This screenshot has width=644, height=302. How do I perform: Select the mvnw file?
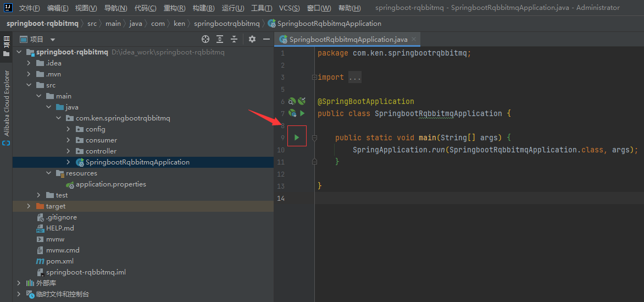point(55,239)
